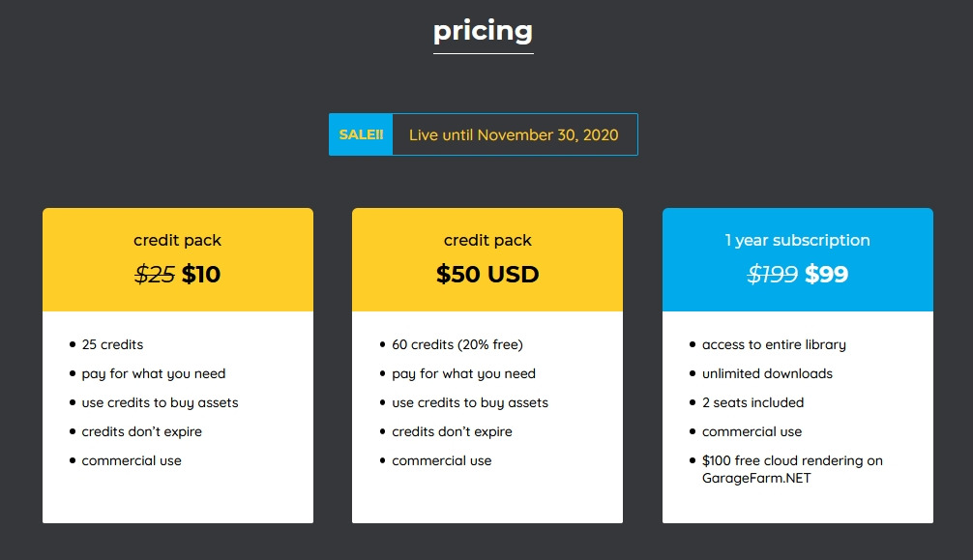The height and width of the screenshot is (560, 973).
Task: Click the blue SALE!! badge
Action: [x=361, y=134]
